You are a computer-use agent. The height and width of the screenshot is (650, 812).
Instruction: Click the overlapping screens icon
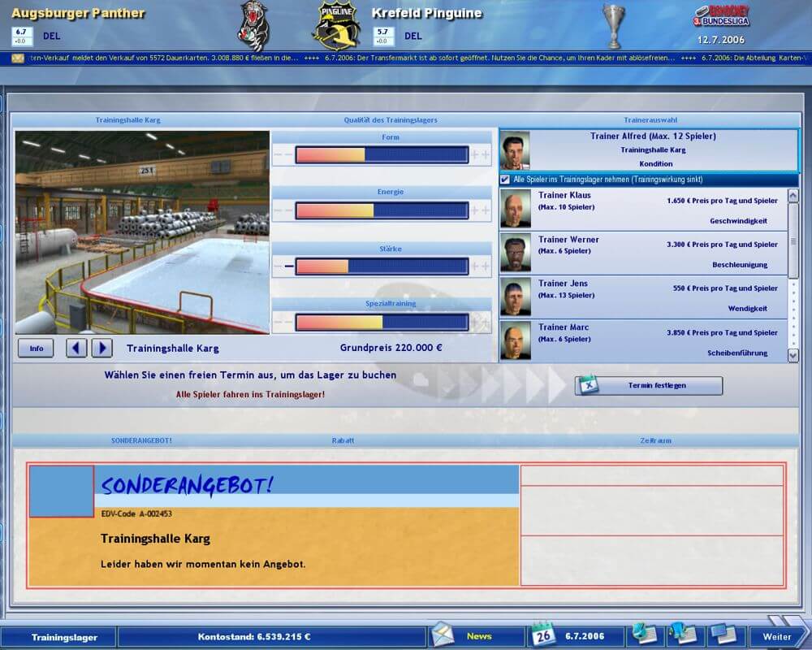723,635
